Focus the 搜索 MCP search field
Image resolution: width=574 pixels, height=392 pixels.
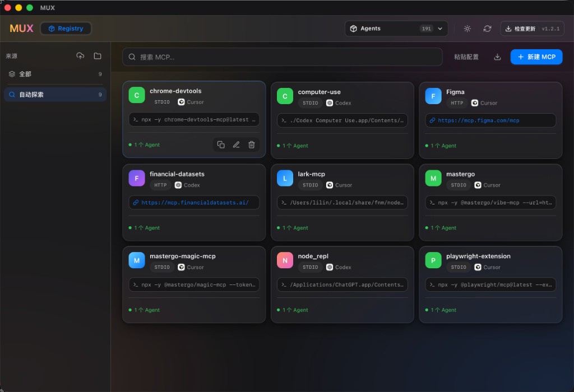(283, 57)
